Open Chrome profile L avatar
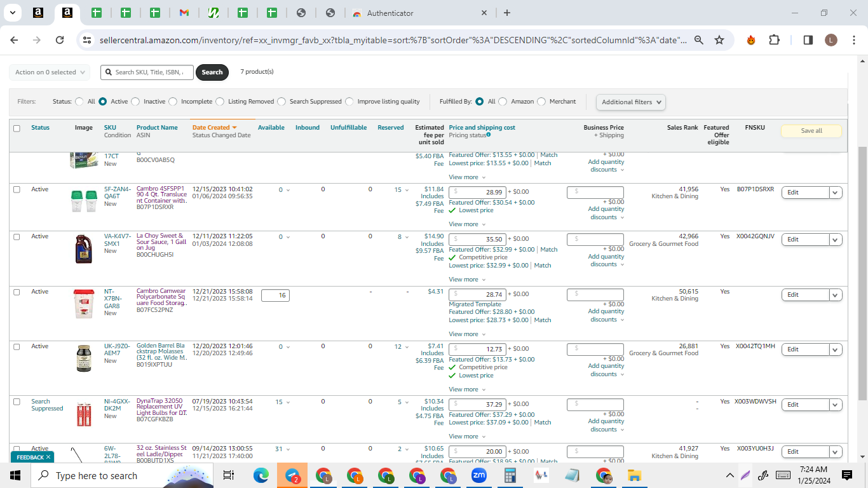 pyautogui.click(x=831, y=40)
